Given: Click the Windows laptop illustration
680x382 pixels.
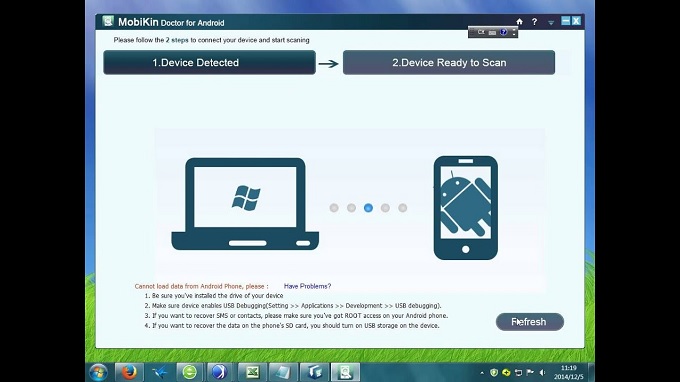Looking at the screenshot, I should [x=245, y=204].
